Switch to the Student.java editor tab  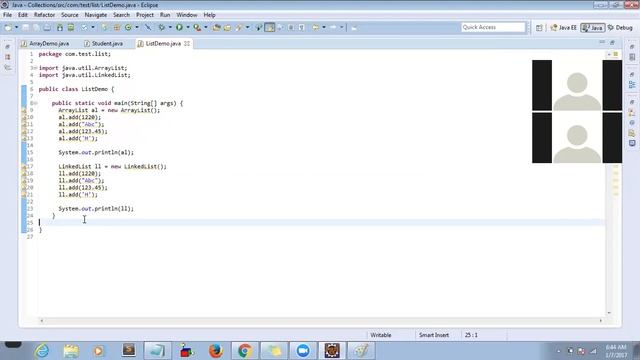(104, 43)
